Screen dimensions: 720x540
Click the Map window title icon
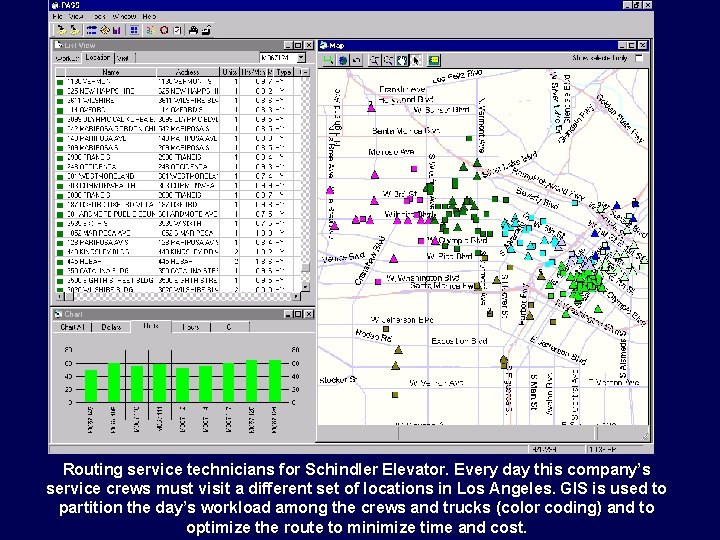tap(324, 45)
